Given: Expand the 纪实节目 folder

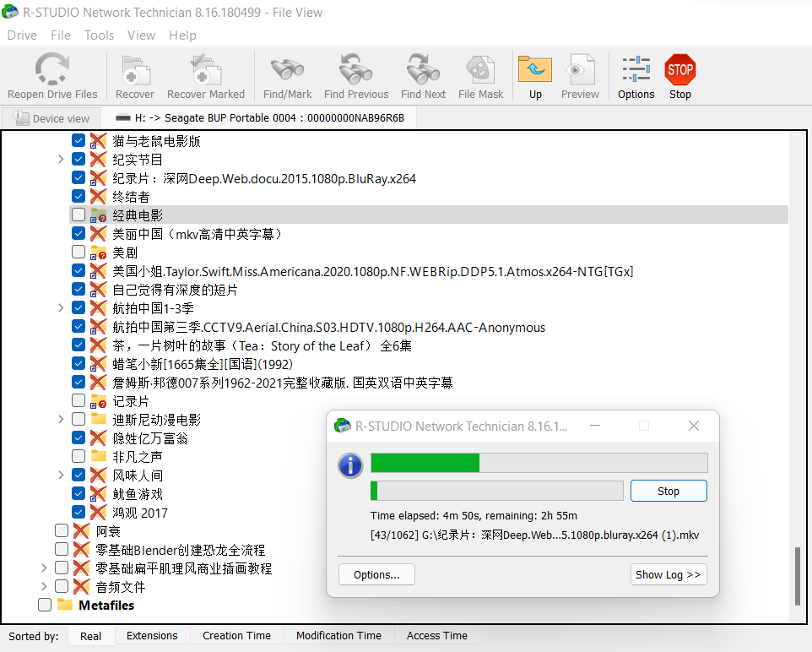Looking at the screenshot, I should [61, 159].
